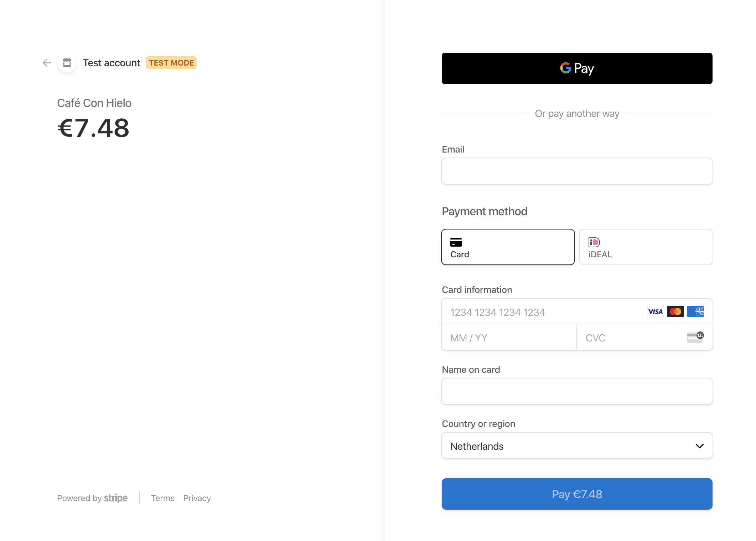
Task: Click the Mastercard card brand icon
Action: pyautogui.click(x=675, y=311)
